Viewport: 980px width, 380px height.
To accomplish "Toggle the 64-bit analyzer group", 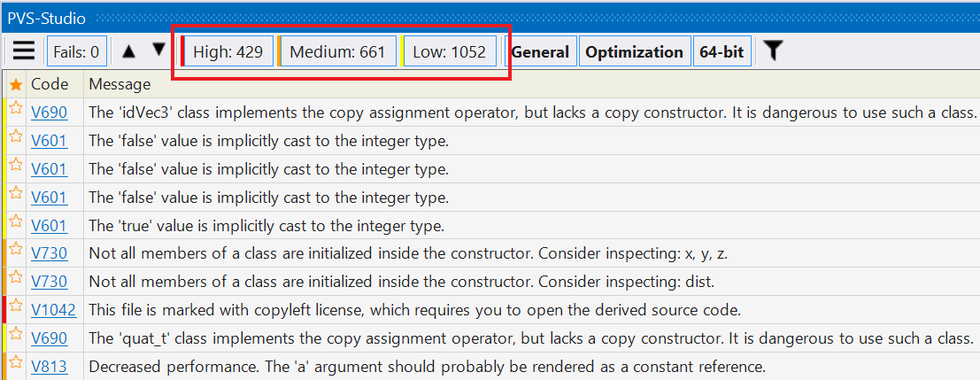I will click(721, 52).
